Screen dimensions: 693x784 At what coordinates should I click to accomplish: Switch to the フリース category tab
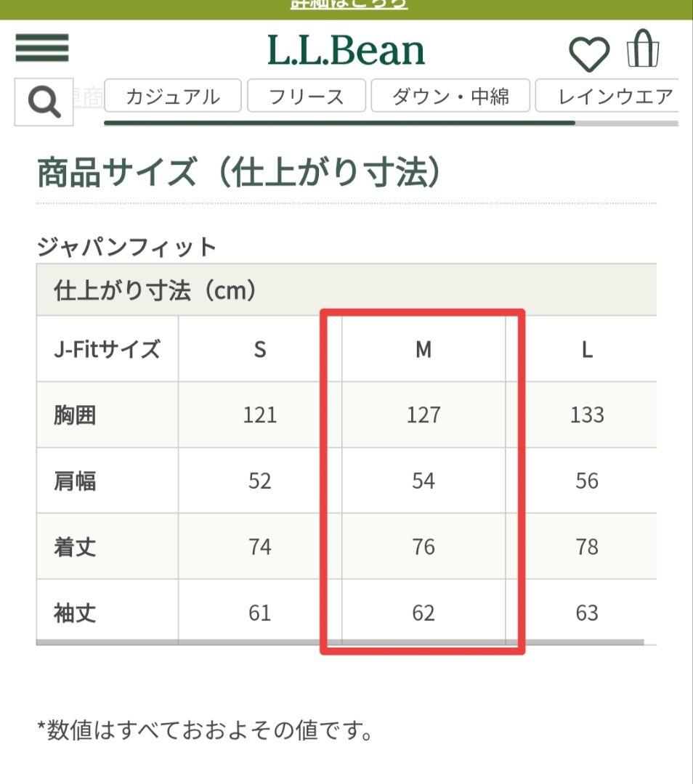pyautogui.click(x=306, y=95)
